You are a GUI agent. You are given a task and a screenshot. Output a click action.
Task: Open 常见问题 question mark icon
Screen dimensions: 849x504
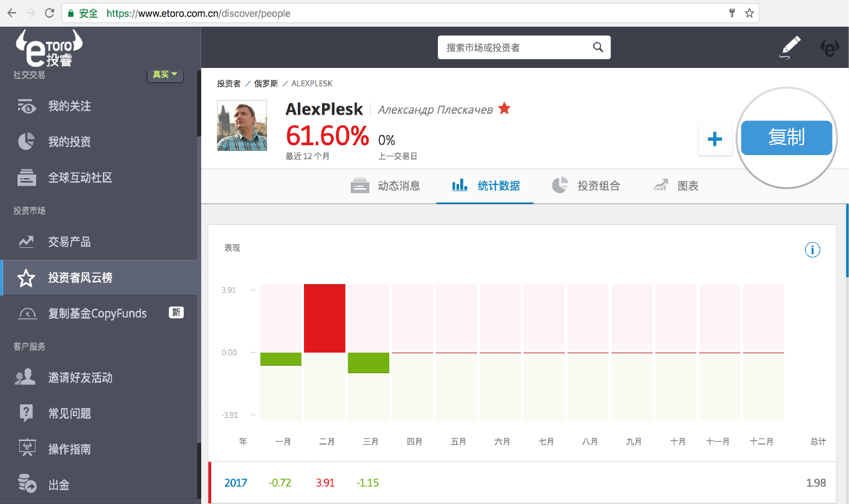pos(26,413)
